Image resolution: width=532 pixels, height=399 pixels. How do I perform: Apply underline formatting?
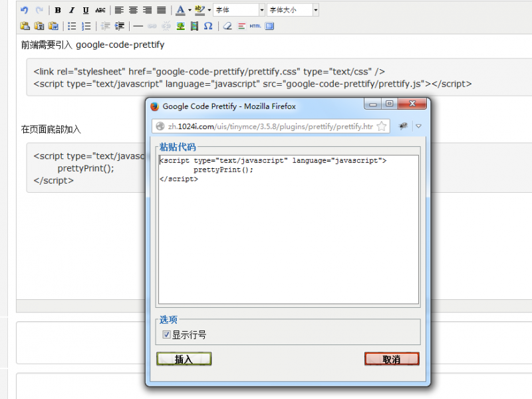click(86, 10)
